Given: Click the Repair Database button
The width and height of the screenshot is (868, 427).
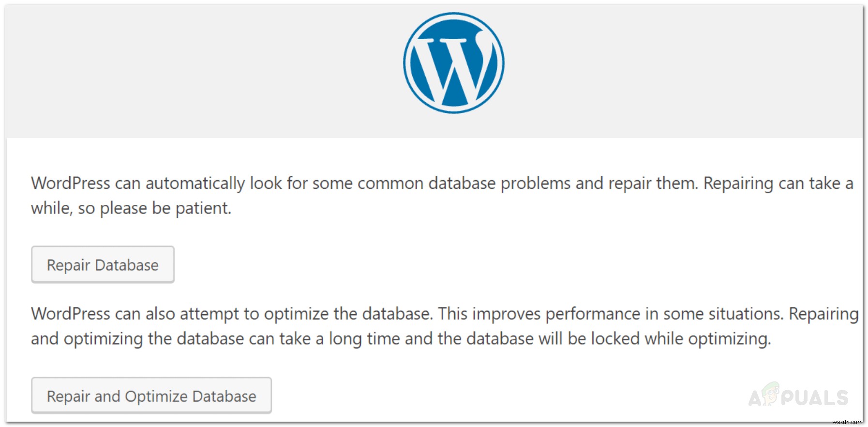Looking at the screenshot, I should pyautogui.click(x=102, y=264).
